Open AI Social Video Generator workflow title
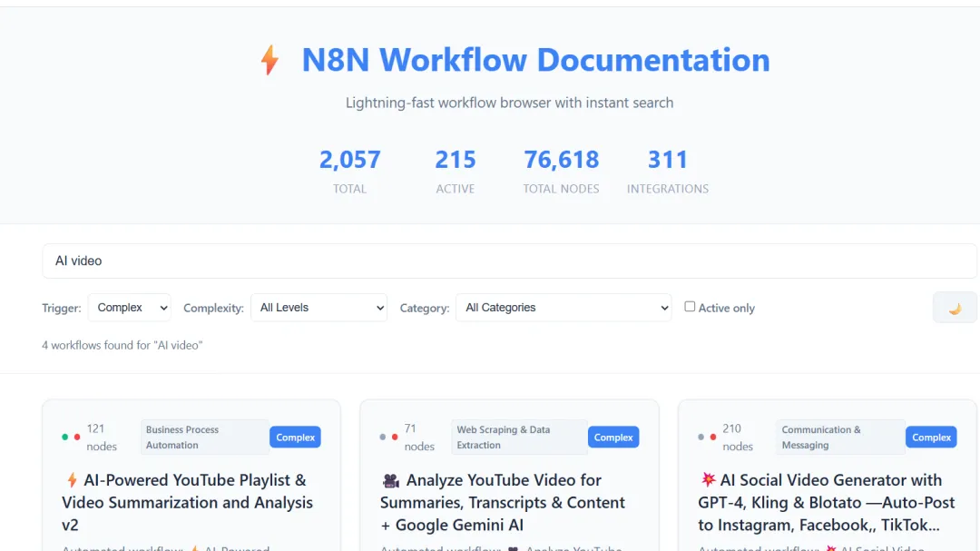Viewport: 980px width, 551px height. [x=826, y=502]
